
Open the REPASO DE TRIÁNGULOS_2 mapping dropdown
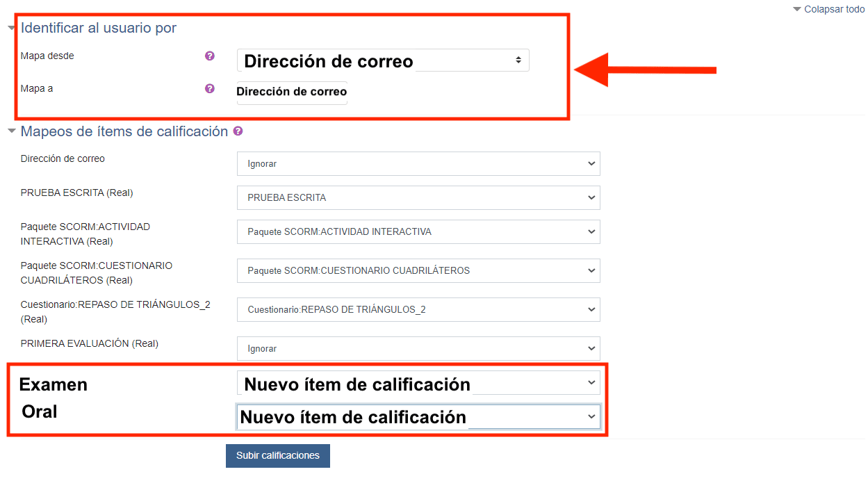[x=418, y=309]
